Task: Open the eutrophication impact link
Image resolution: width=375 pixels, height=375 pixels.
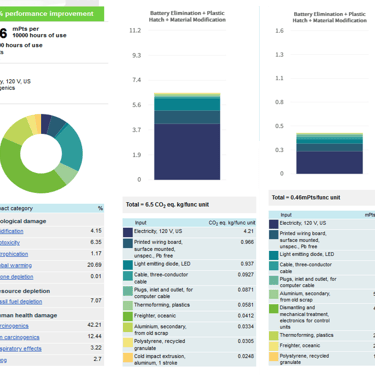Action: [x=14, y=254]
